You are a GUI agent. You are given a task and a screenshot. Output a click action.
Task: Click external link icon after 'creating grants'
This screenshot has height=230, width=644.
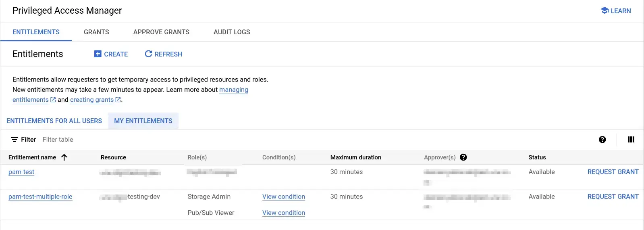(118, 100)
